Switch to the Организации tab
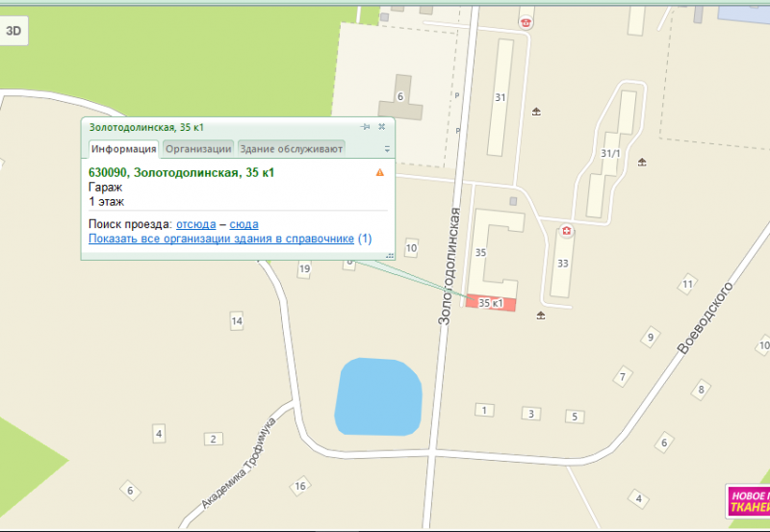 (x=197, y=149)
